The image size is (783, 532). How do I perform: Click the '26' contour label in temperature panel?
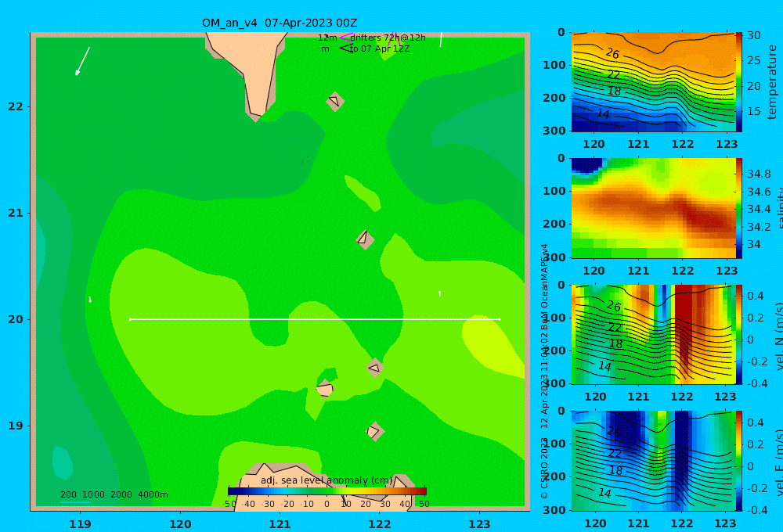(613, 53)
